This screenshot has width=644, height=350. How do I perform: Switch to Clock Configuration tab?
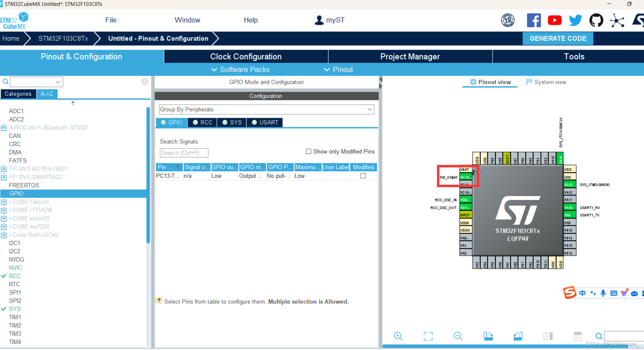(246, 57)
